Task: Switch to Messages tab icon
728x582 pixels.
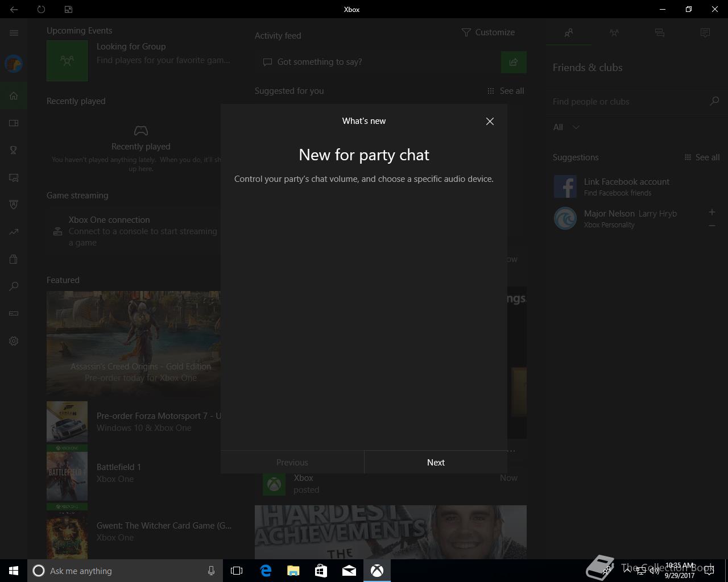Action: [660, 33]
